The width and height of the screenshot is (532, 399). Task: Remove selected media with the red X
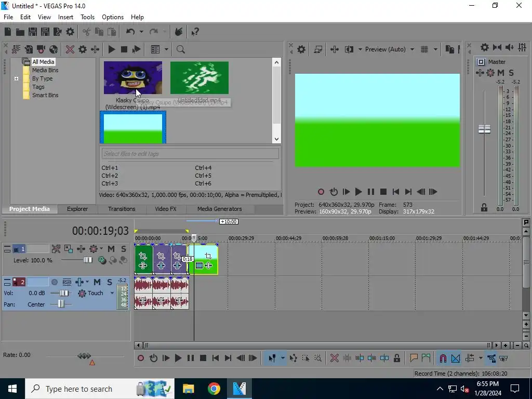(x=70, y=49)
